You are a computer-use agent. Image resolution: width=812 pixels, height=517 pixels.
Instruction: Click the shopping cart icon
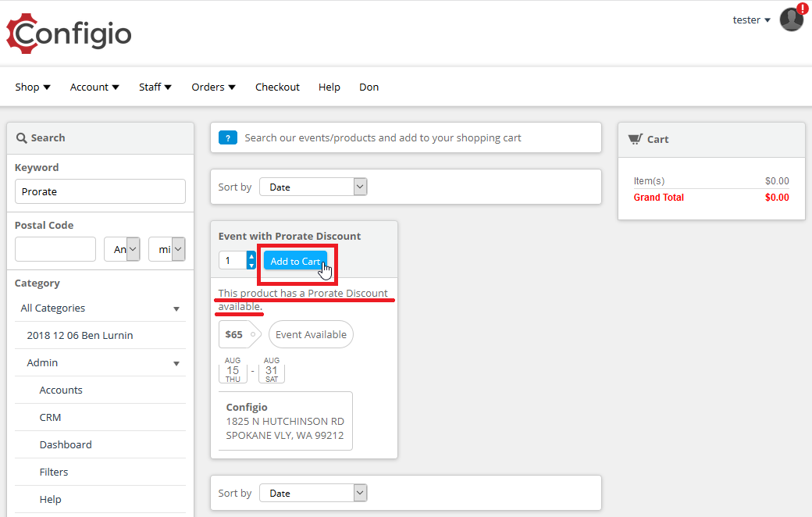(636, 139)
